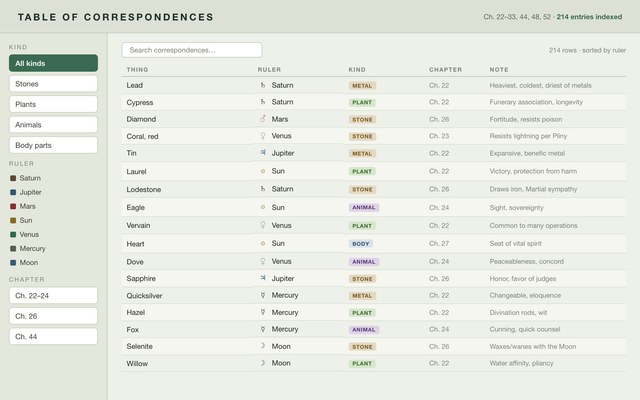Click the note 'Divination rods, wit'
Screen dimensions: 640x400
pos(518,313)
